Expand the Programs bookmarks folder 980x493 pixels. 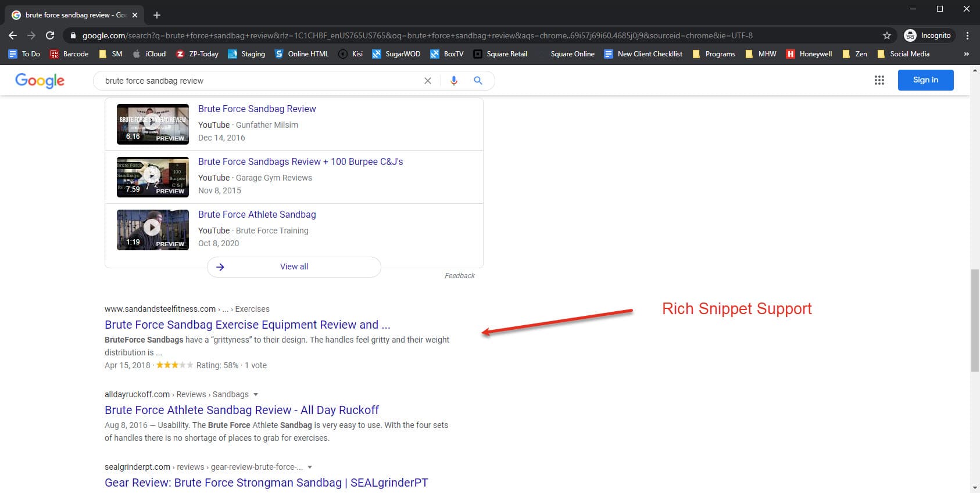click(x=714, y=54)
